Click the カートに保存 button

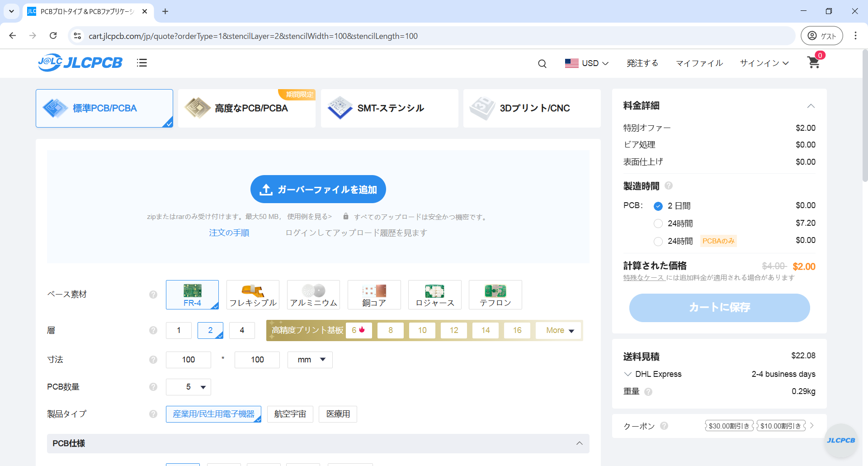click(719, 308)
